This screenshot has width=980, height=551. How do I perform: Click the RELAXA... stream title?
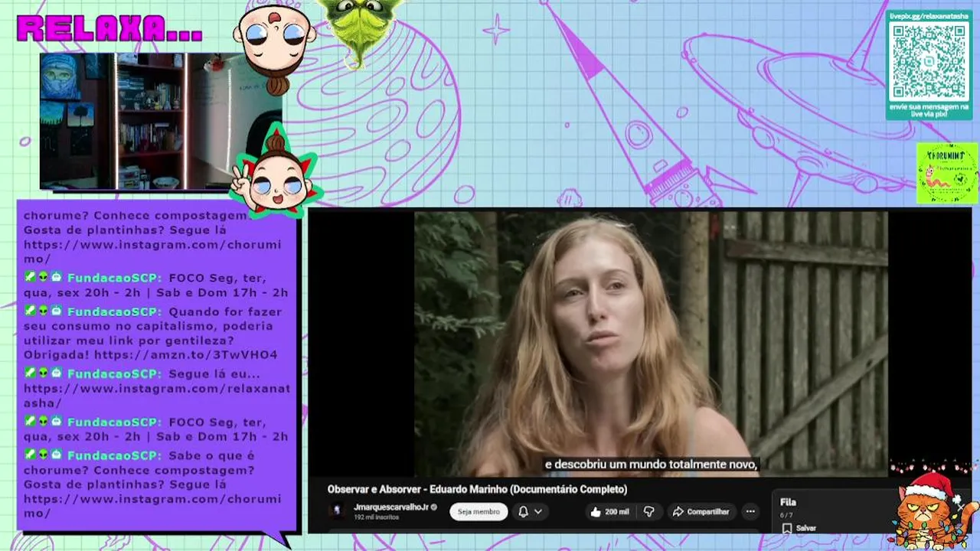(109, 28)
